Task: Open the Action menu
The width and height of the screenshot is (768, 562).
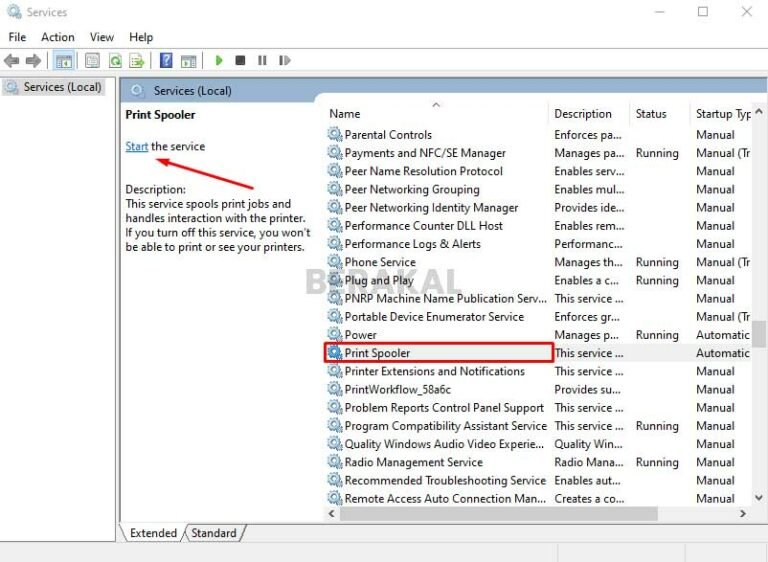Action: [x=58, y=37]
